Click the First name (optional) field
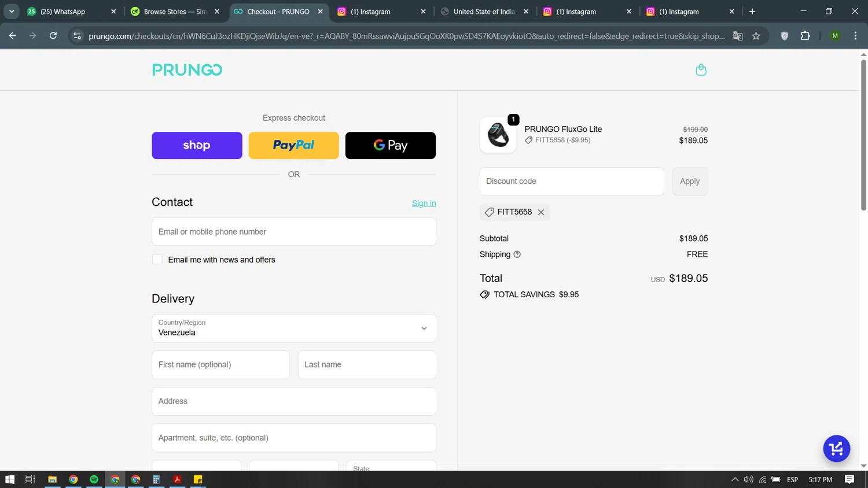 point(220,365)
